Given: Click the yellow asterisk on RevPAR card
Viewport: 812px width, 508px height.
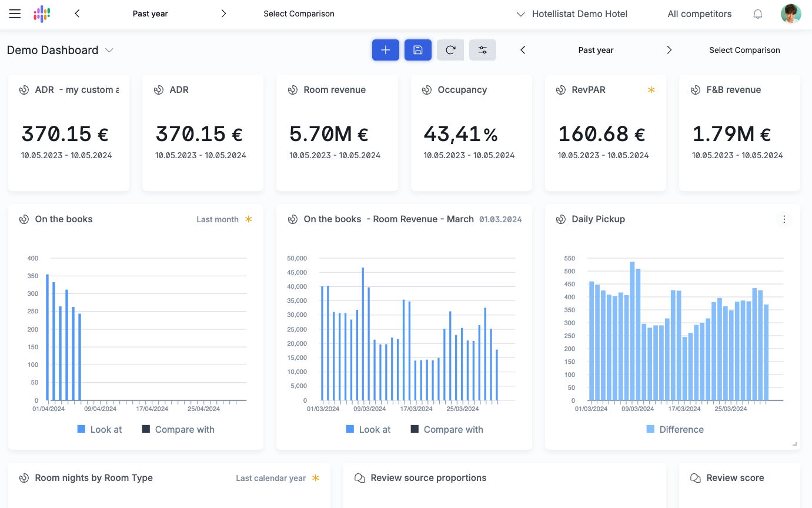Looking at the screenshot, I should pos(651,90).
